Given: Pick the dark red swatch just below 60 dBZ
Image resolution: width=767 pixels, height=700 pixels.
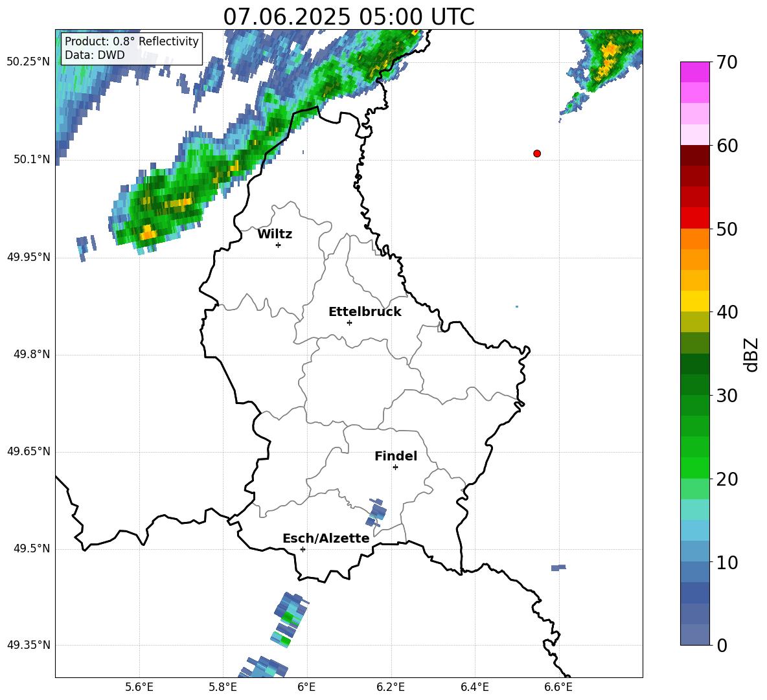Looking at the screenshot, I should click(x=694, y=155).
